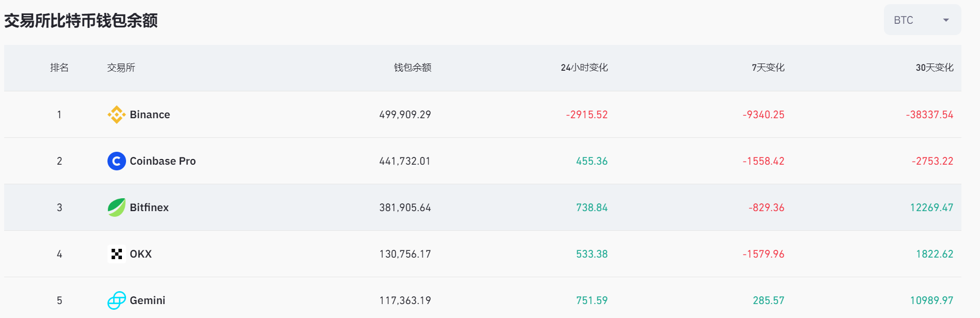Click the Binance logo icon
The height and width of the screenshot is (318, 980).
(117, 115)
